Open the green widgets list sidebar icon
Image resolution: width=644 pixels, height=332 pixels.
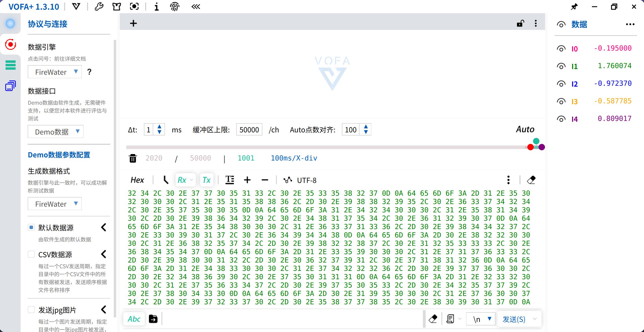pyautogui.click(x=10, y=65)
